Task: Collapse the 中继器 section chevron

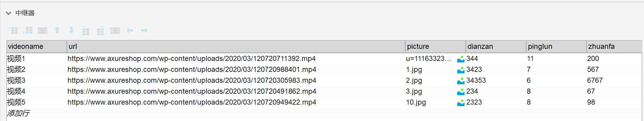Action: (8, 13)
